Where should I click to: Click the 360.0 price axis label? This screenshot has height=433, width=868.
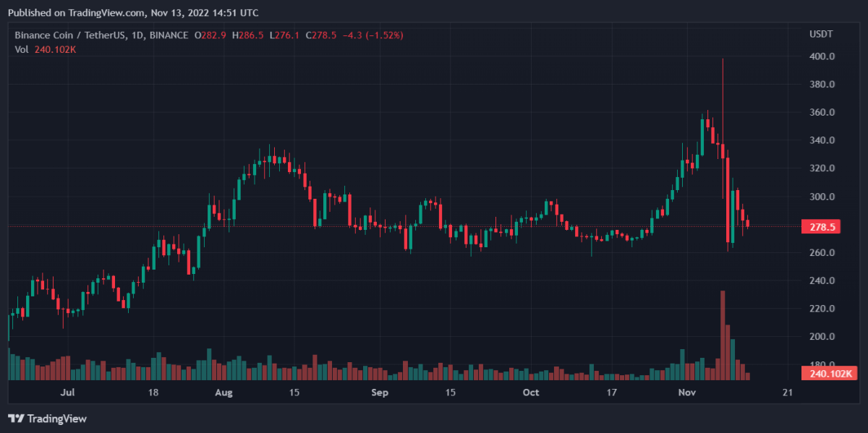tap(823, 113)
